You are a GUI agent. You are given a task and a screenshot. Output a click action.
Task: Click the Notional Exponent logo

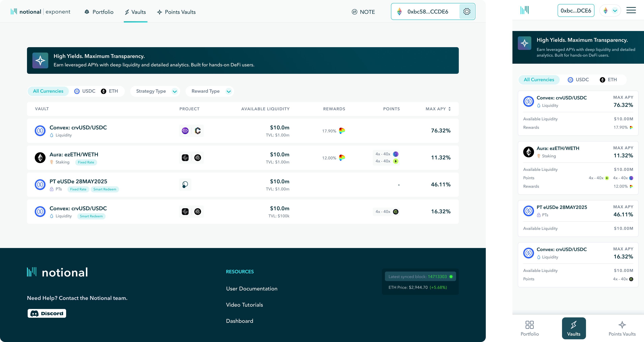[x=40, y=12]
